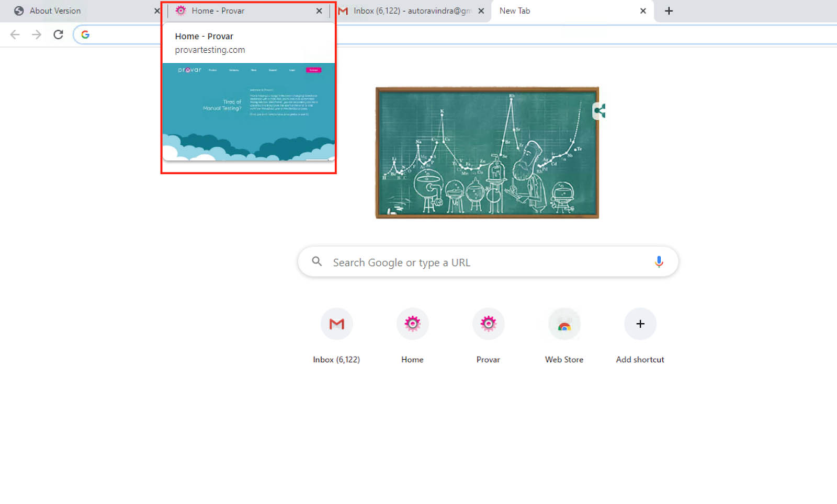The width and height of the screenshot is (837, 504).
Task: Reload the current page
Action: tap(58, 35)
